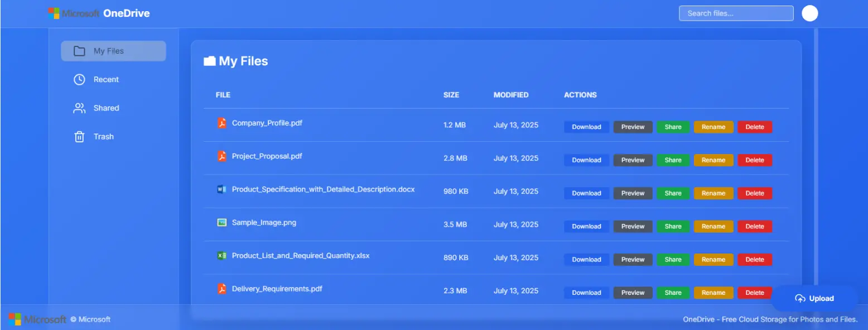Viewport: 868px width, 330px height.
Task: Open the user profile avatar
Action: [809, 13]
